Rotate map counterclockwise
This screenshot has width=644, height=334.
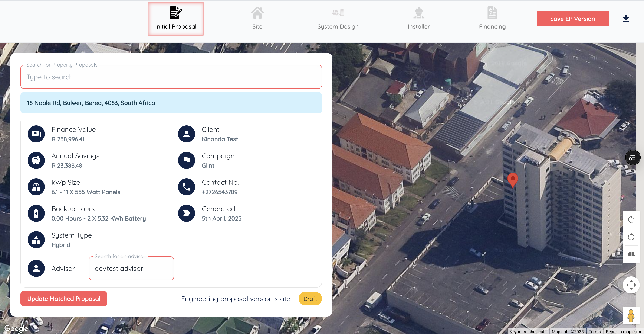pyautogui.click(x=631, y=237)
